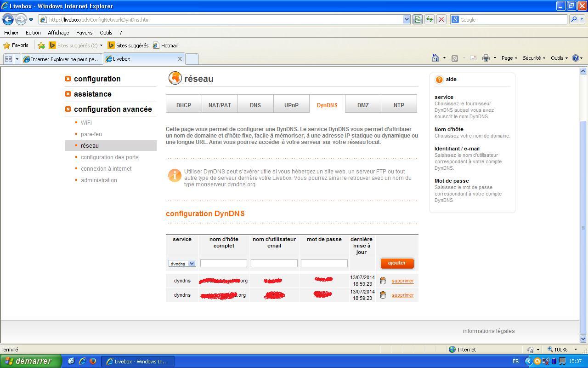Select pare-feu in the sidebar
This screenshot has width=588, height=368.
[x=91, y=134]
